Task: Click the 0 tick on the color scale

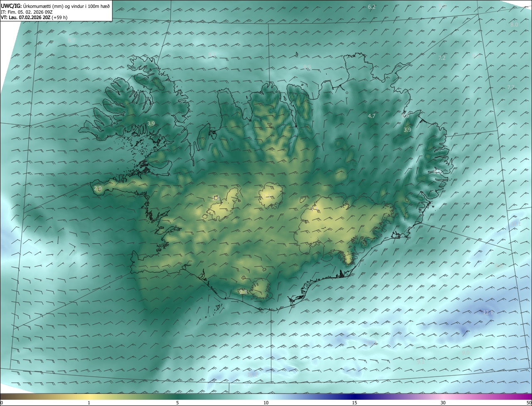Action: tap(2, 403)
